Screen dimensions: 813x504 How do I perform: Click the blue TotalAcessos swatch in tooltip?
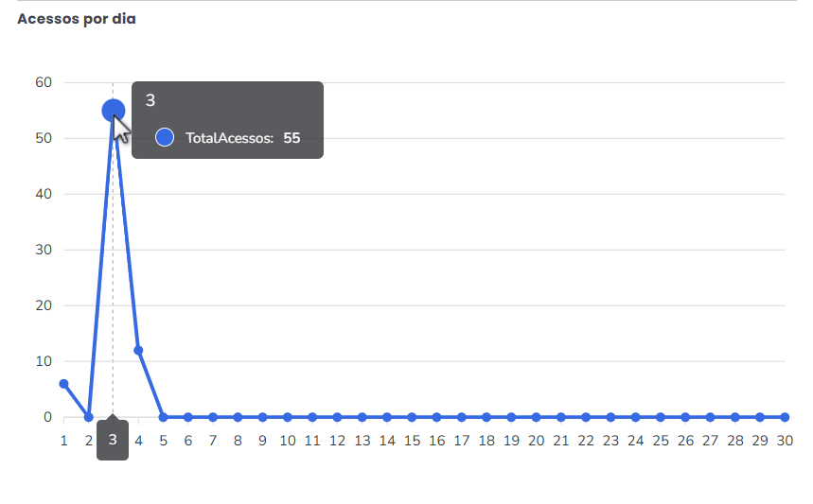(x=165, y=138)
